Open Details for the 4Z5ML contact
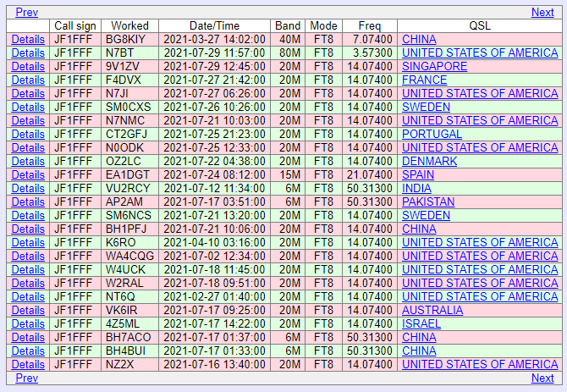Image resolution: width=567 pixels, height=392 pixels. point(28,324)
